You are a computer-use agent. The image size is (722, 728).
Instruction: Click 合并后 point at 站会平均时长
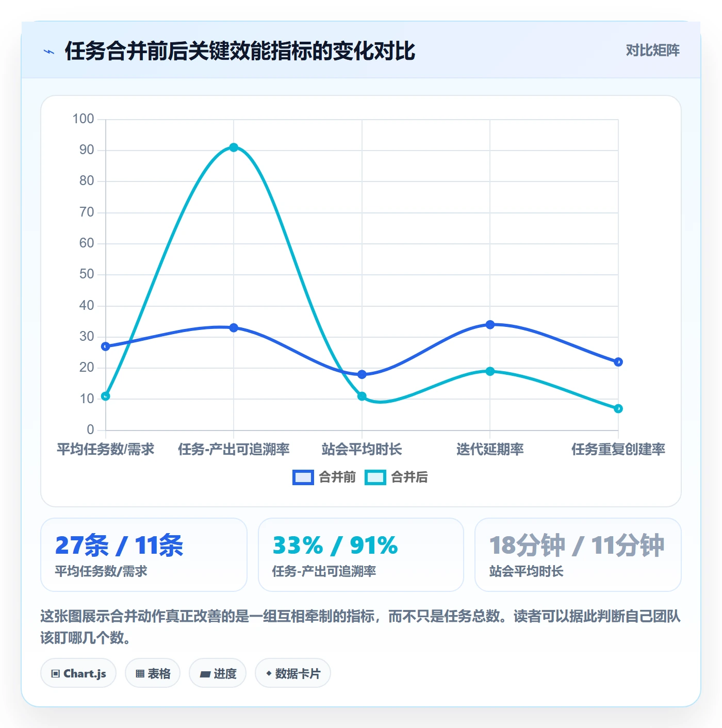(x=362, y=396)
